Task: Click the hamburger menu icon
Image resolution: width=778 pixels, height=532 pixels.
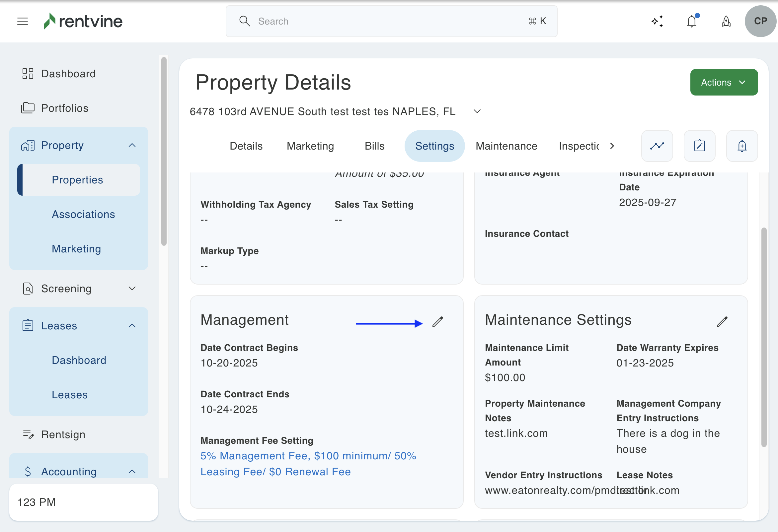Action: [23, 22]
